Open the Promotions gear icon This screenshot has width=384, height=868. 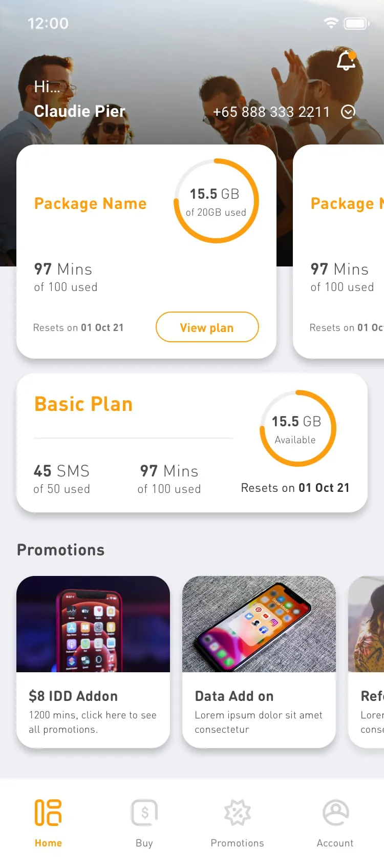tap(237, 813)
